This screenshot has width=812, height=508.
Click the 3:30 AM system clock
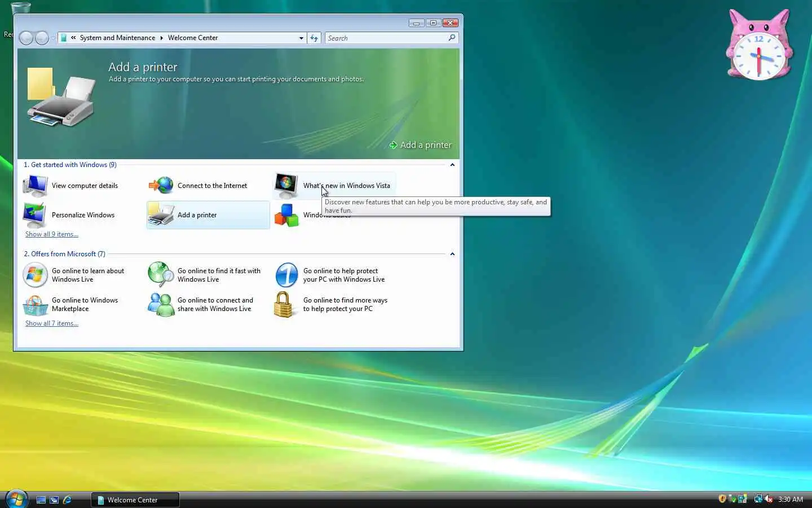click(x=791, y=500)
